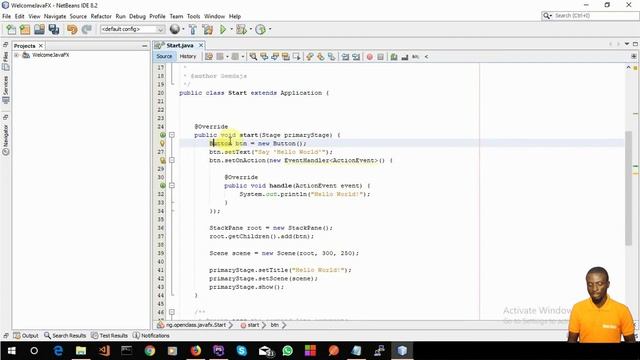This screenshot has height=360, width=640.
Task: Open the Notifications window
Action: 151,336
